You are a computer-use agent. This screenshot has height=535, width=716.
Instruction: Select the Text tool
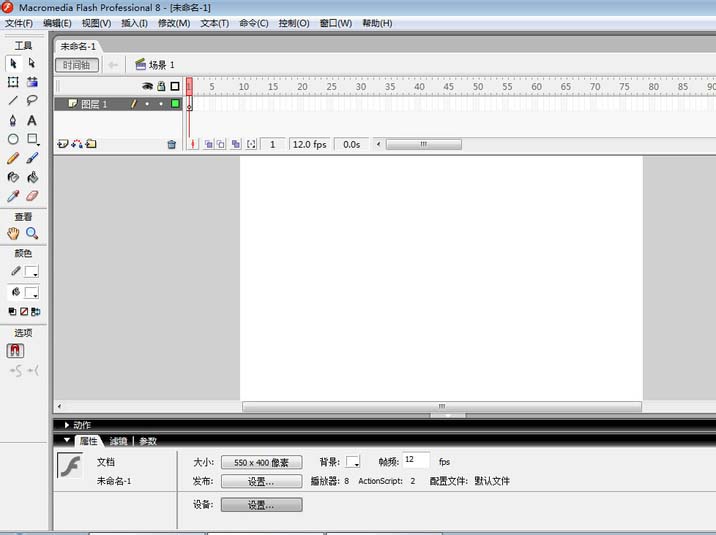pyautogui.click(x=32, y=120)
